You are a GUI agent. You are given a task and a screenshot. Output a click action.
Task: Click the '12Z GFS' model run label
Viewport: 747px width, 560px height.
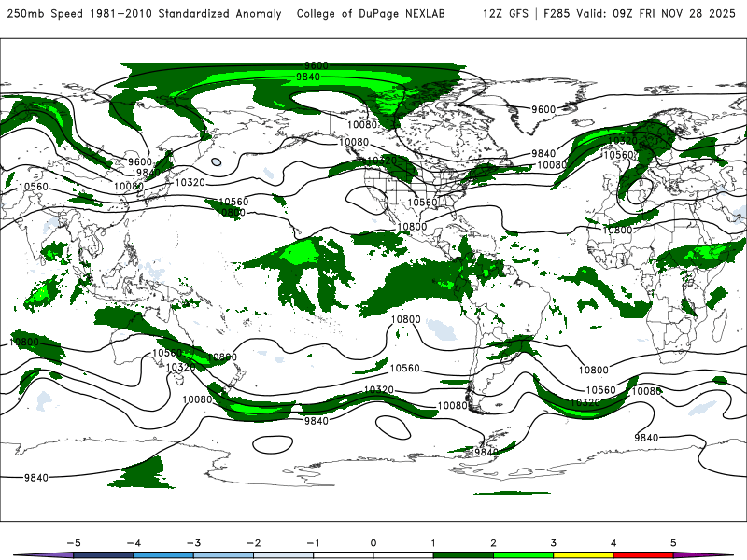[x=505, y=14]
